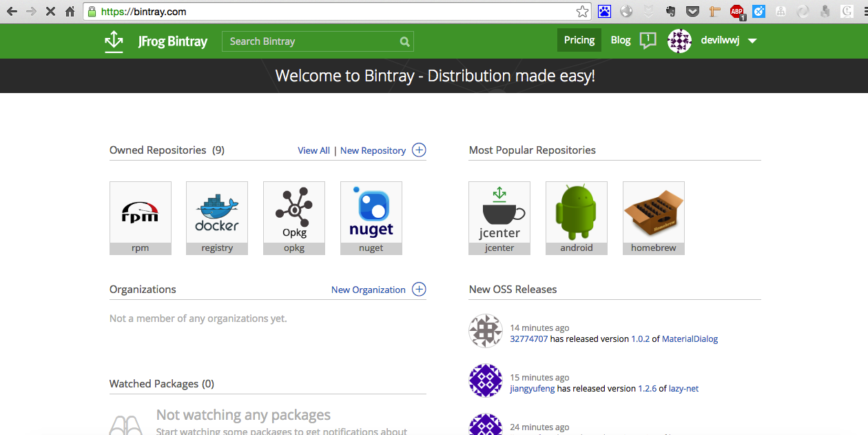Click the plus icon beside New Repository

[419, 150]
